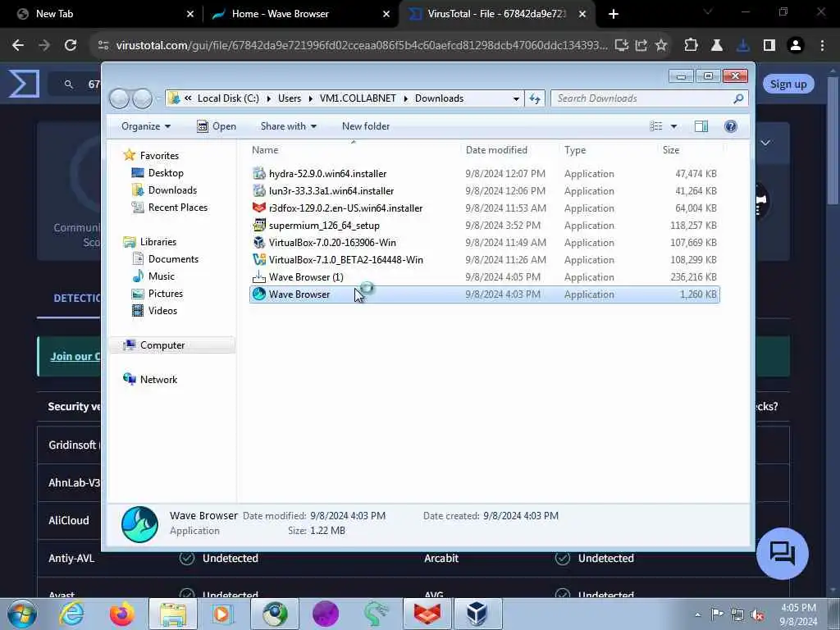Click the browser downloads arrow icon

pos(742,45)
